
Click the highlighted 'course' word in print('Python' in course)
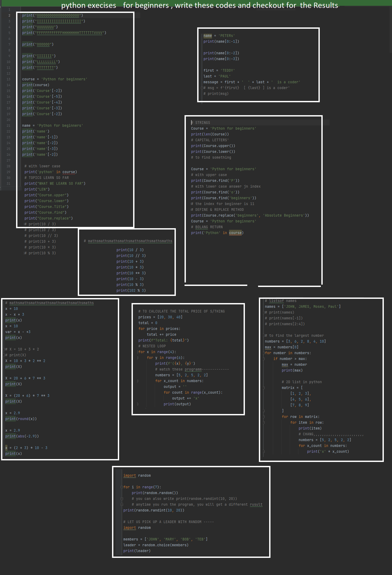click(235, 233)
